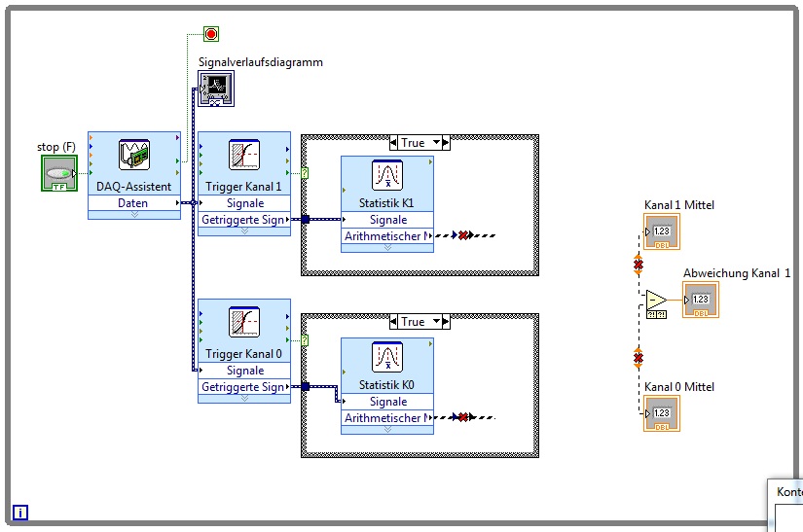
Task: Click the Signale input of Trigger Kanal 1
Action: (244, 203)
